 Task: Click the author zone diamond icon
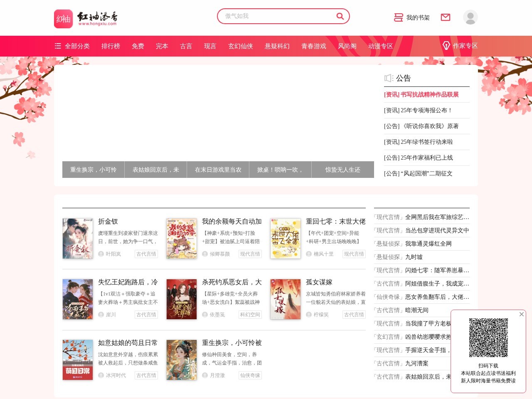pos(446,46)
